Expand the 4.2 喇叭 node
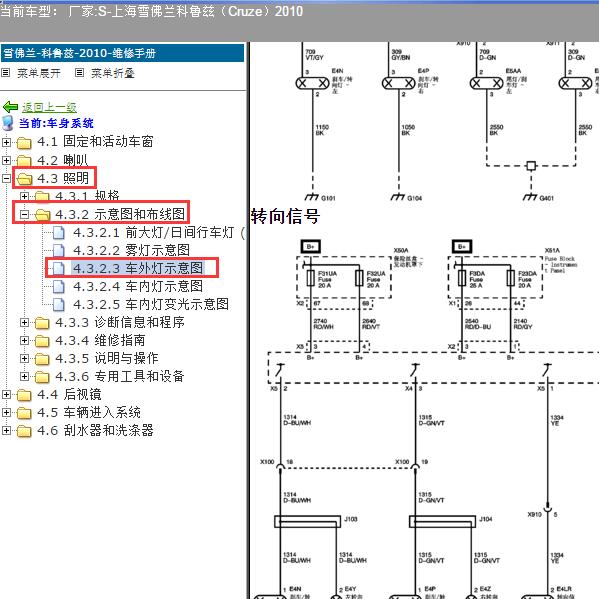This screenshot has height=599, width=599. pos(6,160)
